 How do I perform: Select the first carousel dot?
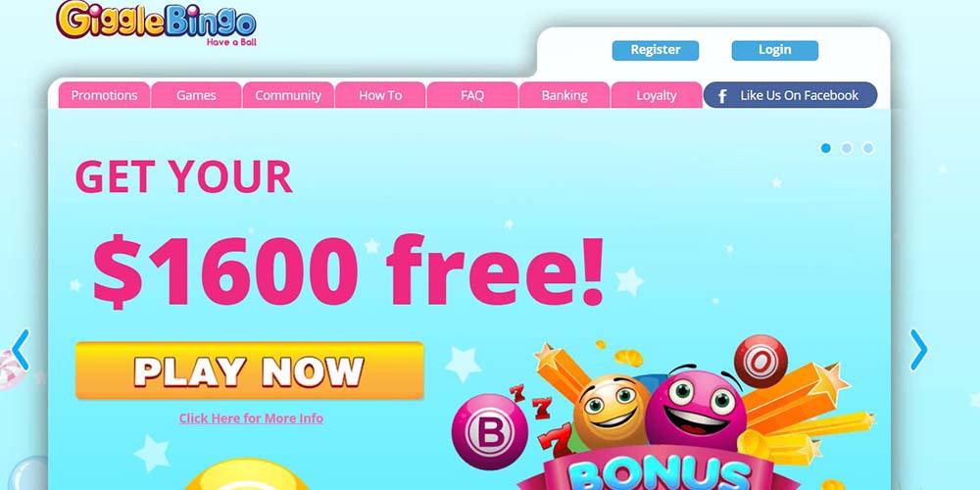[825, 148]
